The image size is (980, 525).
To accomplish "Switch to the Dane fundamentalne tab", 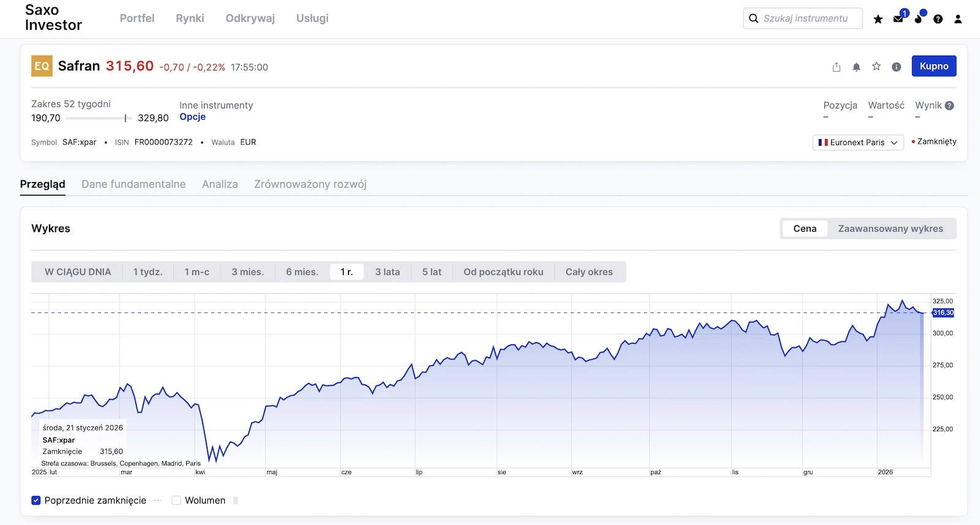I will (x=134, y=184).
